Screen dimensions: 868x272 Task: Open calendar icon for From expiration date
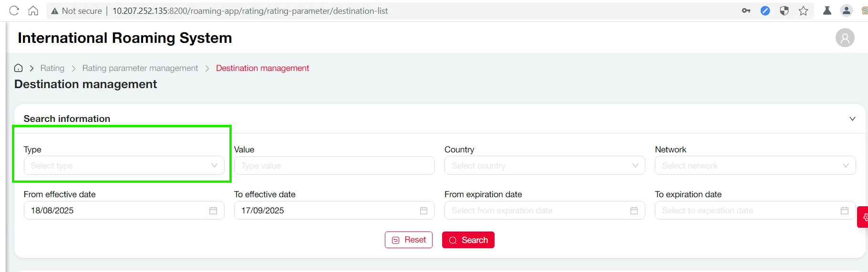634,211
